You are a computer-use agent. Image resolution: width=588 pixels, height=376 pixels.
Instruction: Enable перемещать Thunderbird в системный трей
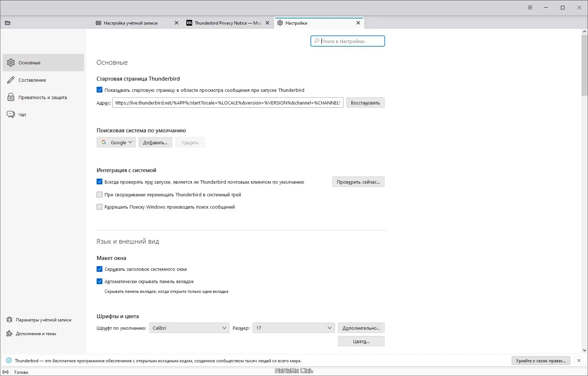click(99, 195)
